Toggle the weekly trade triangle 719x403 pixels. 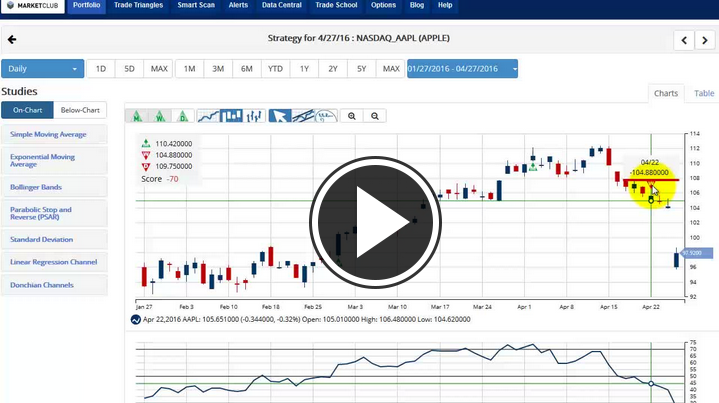[x=160, y=116]
